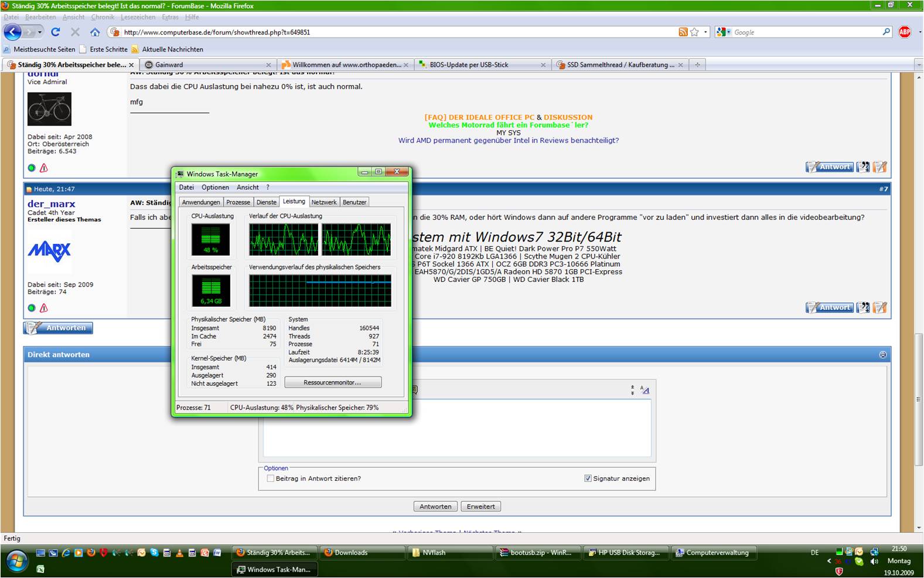Screen dimensions: 924x578
Task: Launch Excel icon in quick launch
Action: tap(40, 569)
